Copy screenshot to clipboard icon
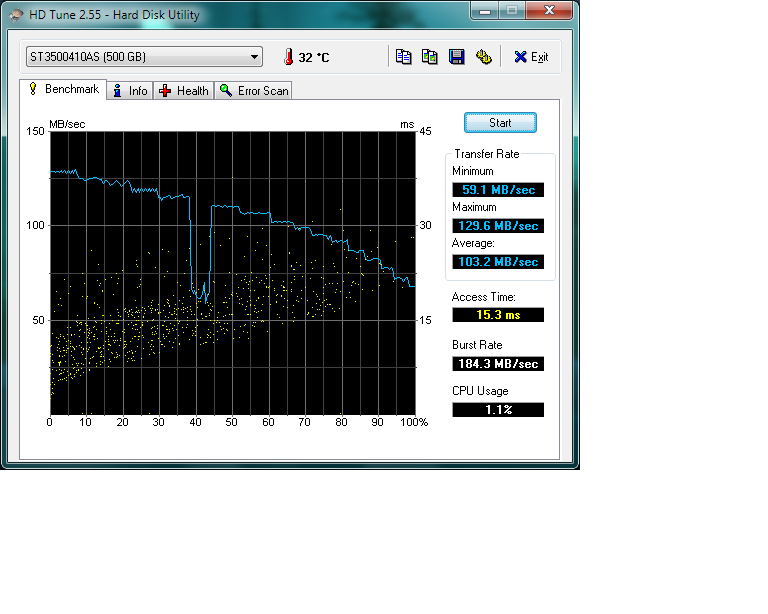Viewport: 768px width, 614px height. (x=430, y=57)
